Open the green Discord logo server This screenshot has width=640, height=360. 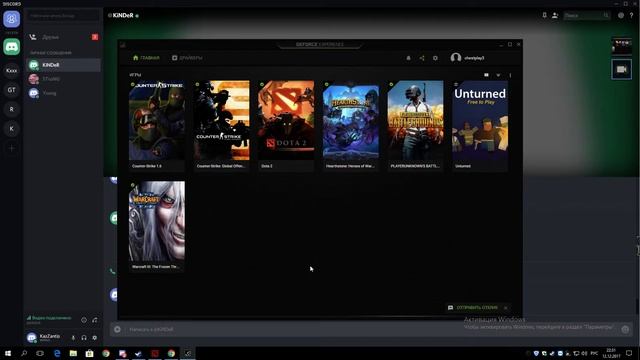pyautogui.click(x=11, y=47)
